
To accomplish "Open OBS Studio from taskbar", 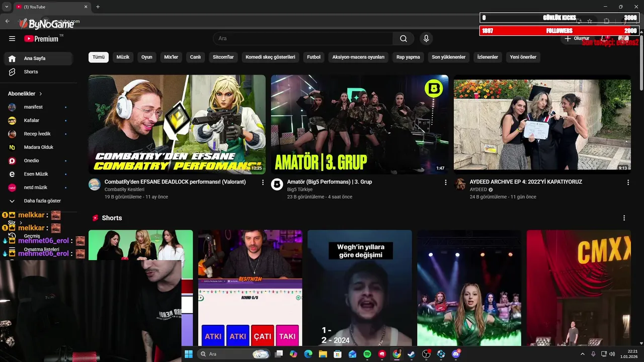I will [426, 354].
